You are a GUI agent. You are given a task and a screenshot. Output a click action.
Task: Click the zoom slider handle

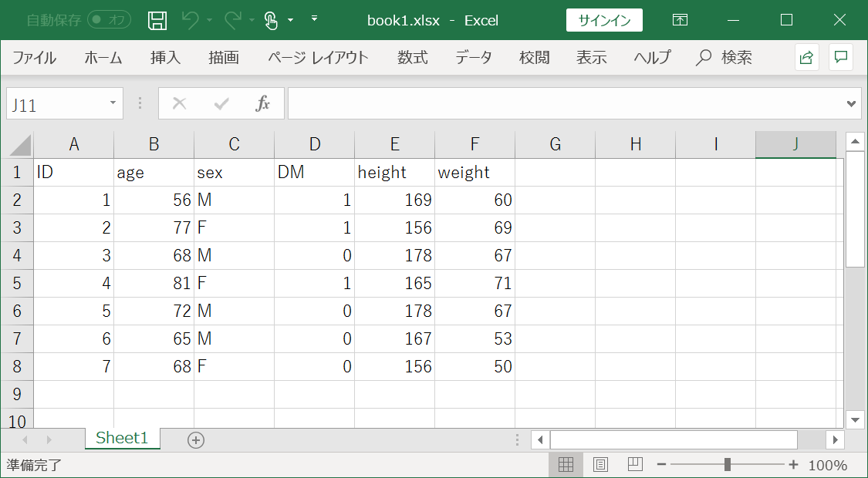coord(728,465)
